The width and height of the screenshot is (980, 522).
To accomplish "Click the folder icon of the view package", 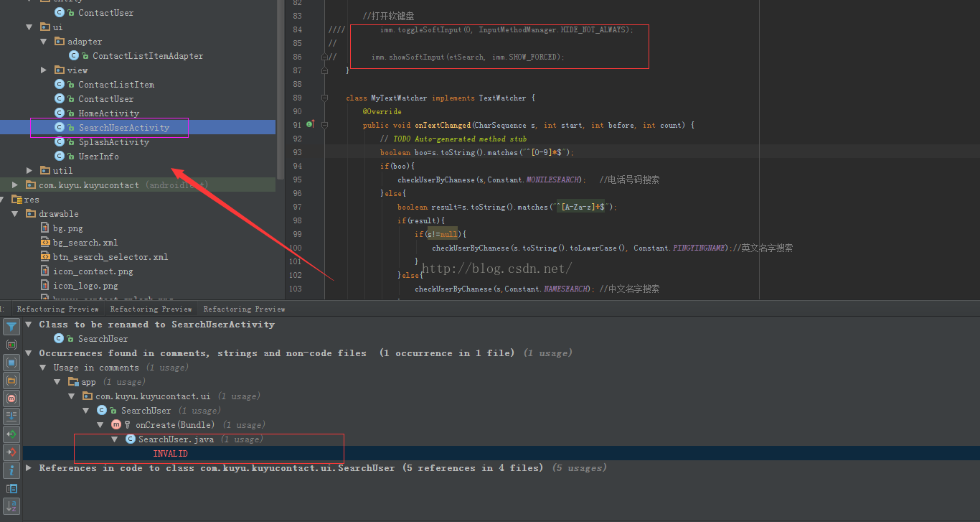I will 60,70.
